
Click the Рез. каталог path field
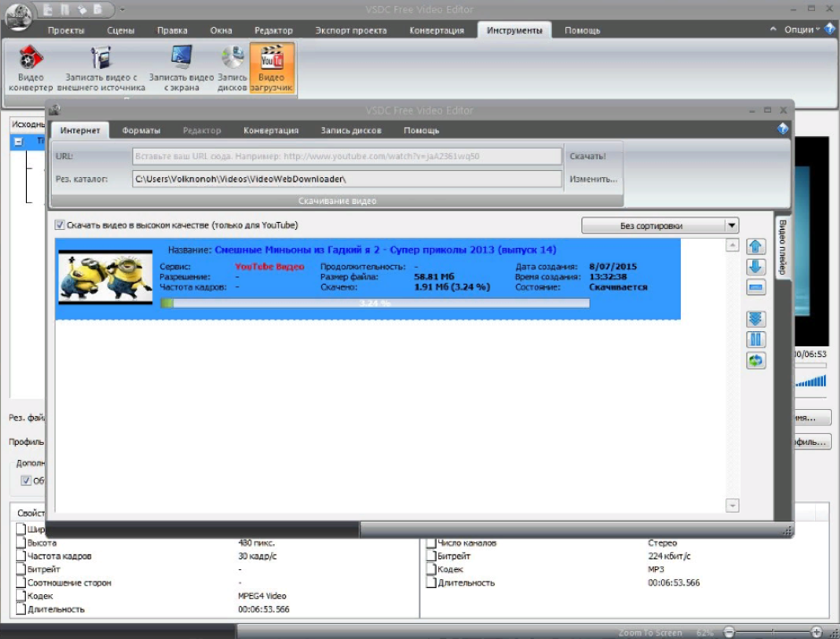pyautogui.click(x=347, y=179)
